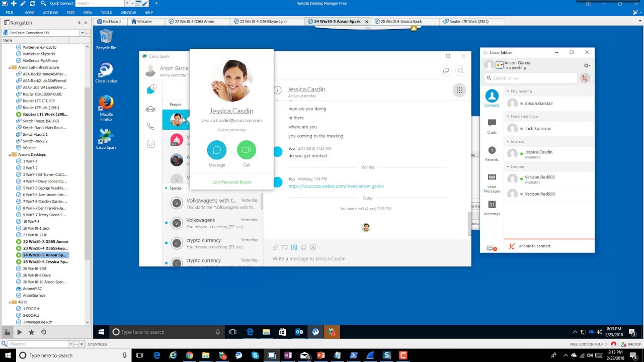Click the Message button for Jessica.Casdin
This screenshot has width=644, height=362.
(217, 150)
